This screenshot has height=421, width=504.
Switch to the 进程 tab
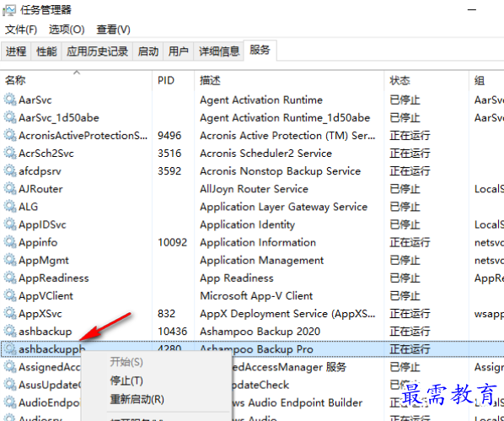16,51
